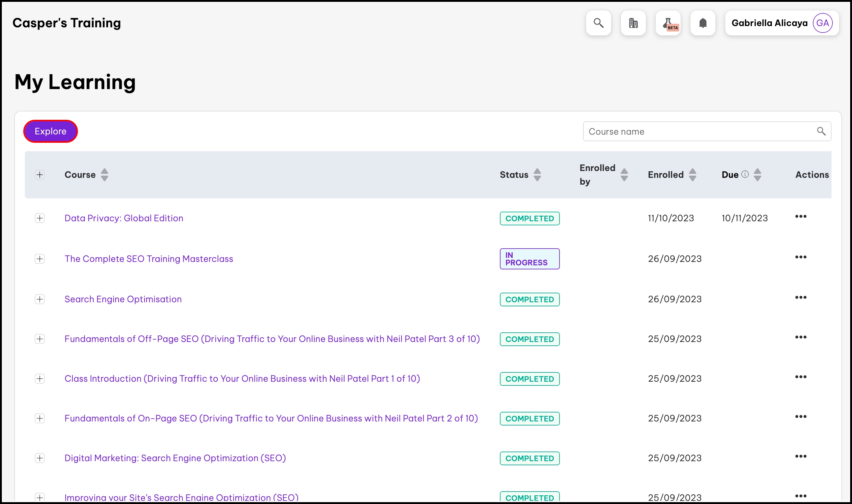Sort table by Course column
Screen dimensions: 852x504
105,175
